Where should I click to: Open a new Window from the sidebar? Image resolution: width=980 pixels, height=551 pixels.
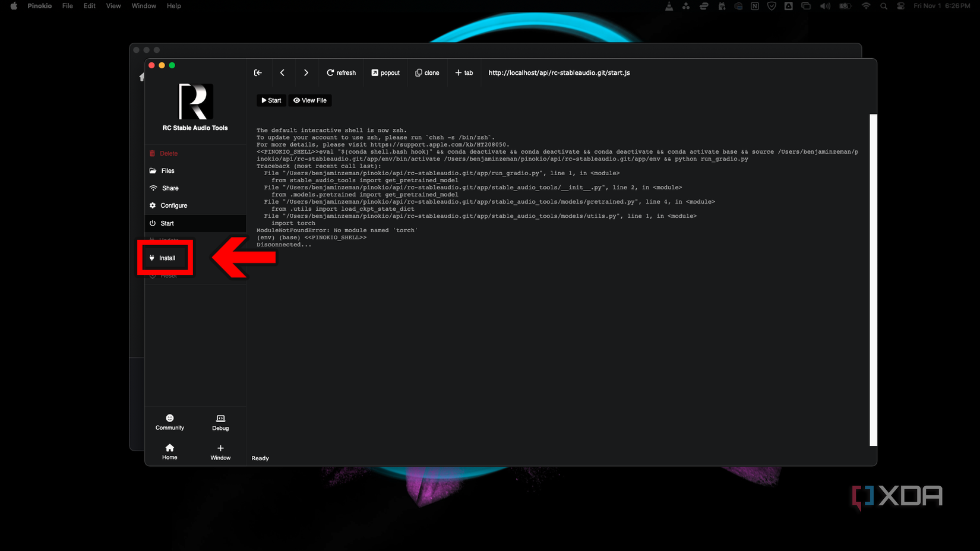click(220, 452)
